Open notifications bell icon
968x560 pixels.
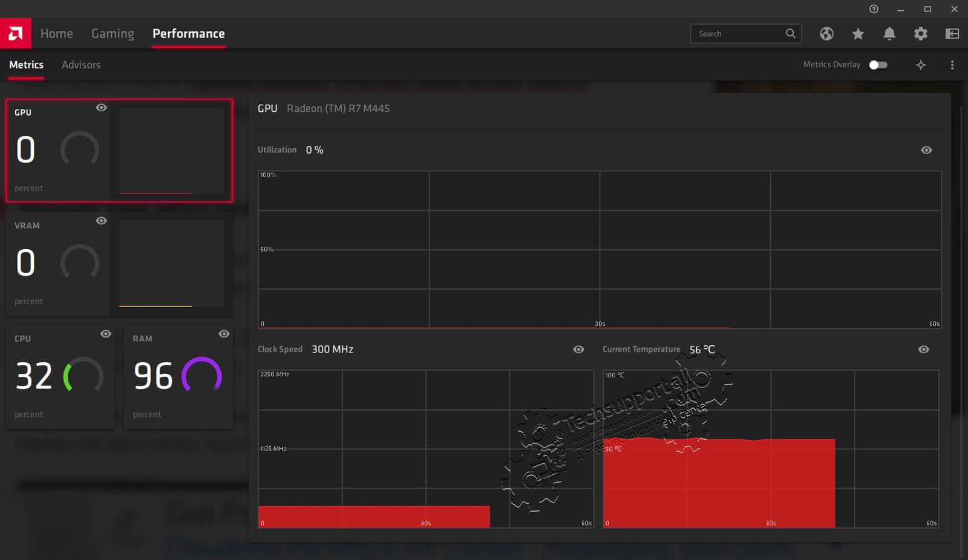point(889,34)
